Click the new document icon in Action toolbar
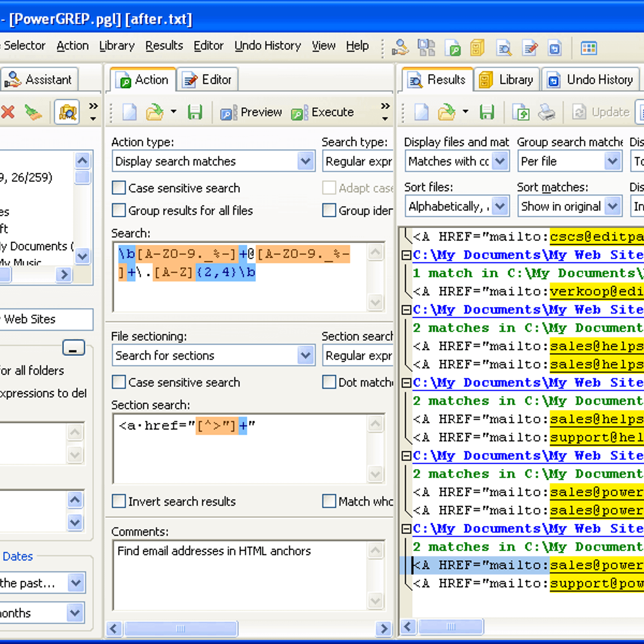This screenshot has width=644, height=644. tap(129, 112)
